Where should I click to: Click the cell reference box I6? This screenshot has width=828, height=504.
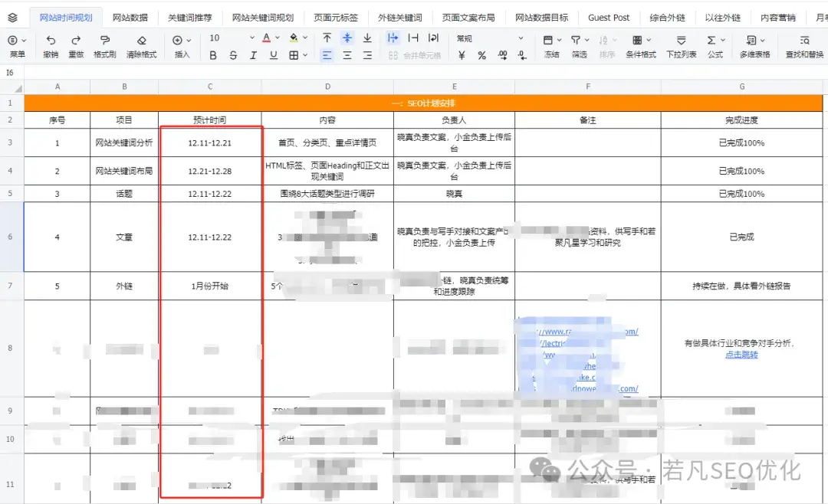pos(10,72)
